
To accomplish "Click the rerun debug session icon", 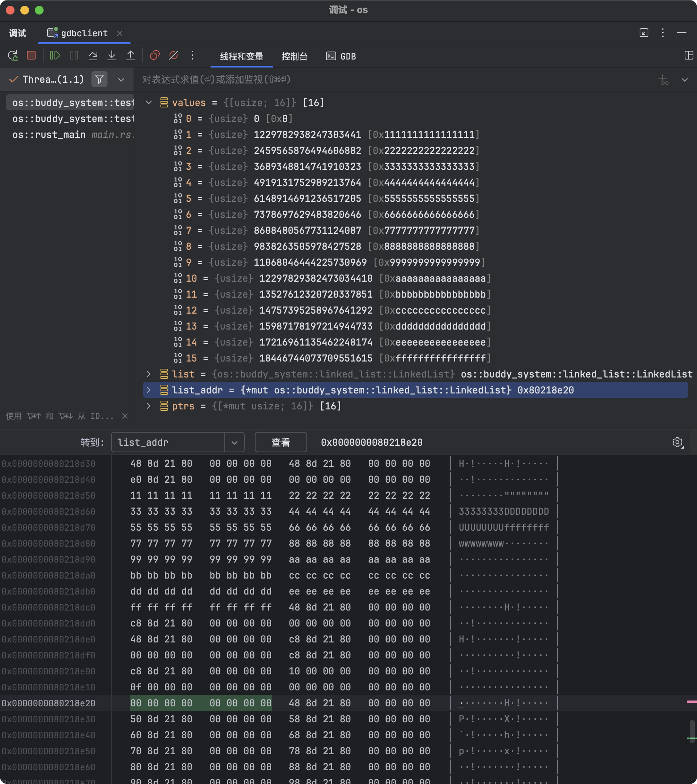I will click(x=13, y=56).
